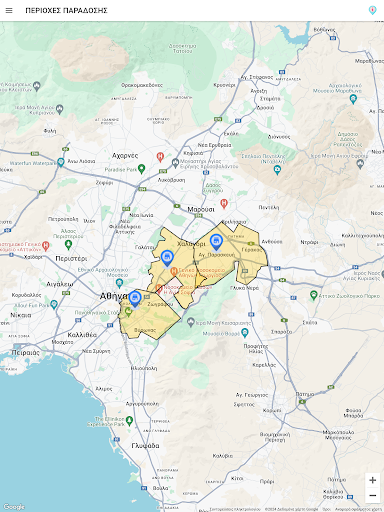Click Αττικό Ζωολογικό Πάρκο green pin

coord(313,295)
